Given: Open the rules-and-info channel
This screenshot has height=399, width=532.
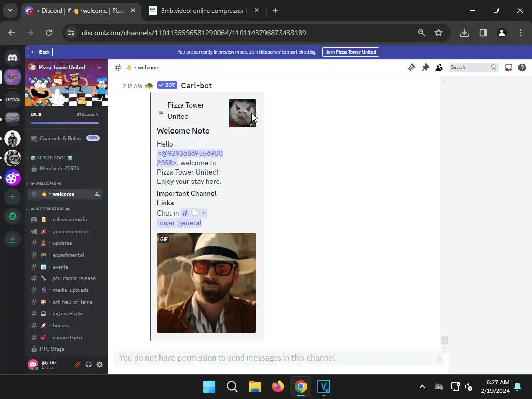Looking at the screenshot, I should click(x=65, y=220).
